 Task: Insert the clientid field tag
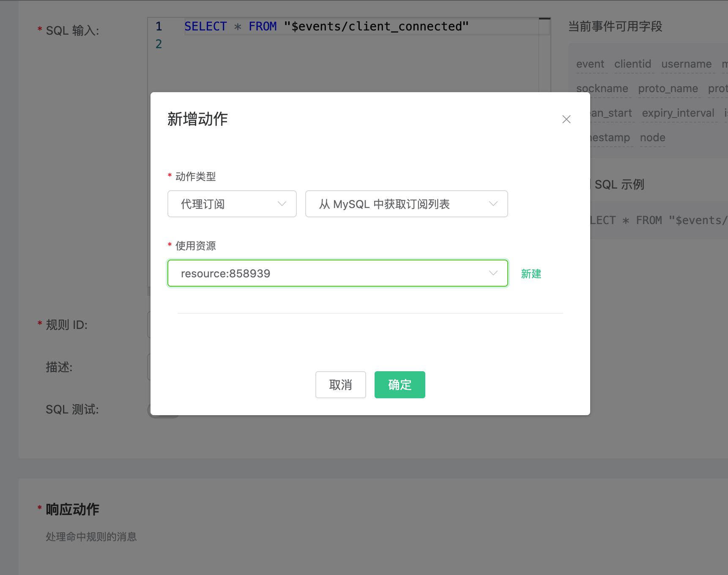tap(632, 64)
